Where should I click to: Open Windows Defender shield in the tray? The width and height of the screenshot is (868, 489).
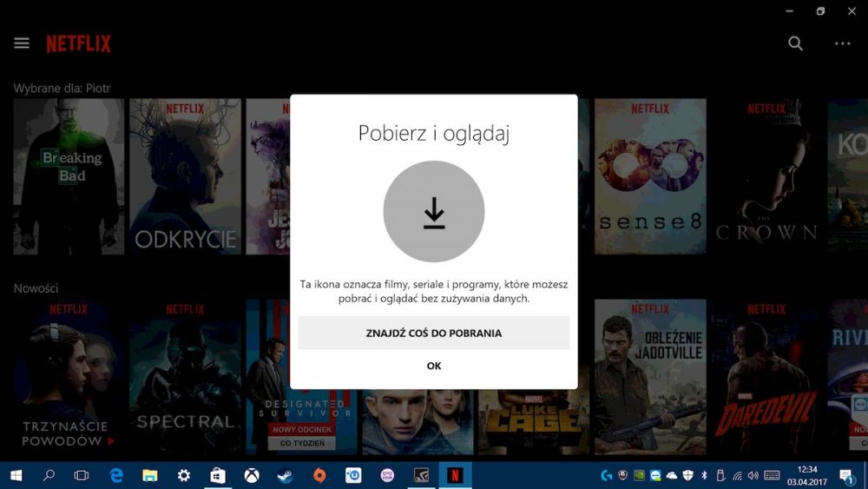[688, 475]
